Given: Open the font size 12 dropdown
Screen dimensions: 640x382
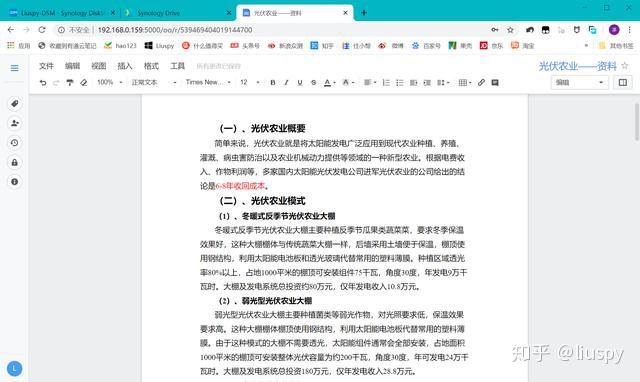Looking at the screenshot, I should coord(250,82).
